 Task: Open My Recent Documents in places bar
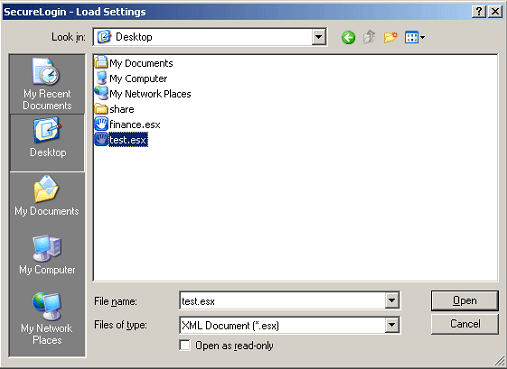click(x=47, y=84)
